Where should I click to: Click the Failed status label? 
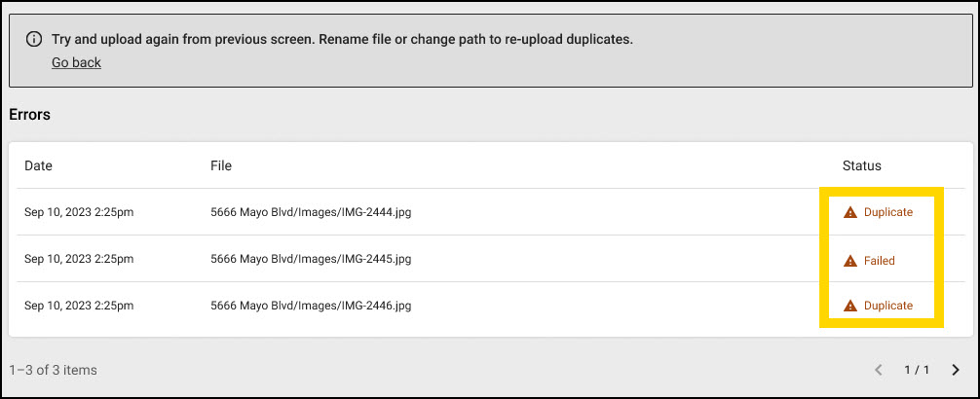[x=879, y=261]
